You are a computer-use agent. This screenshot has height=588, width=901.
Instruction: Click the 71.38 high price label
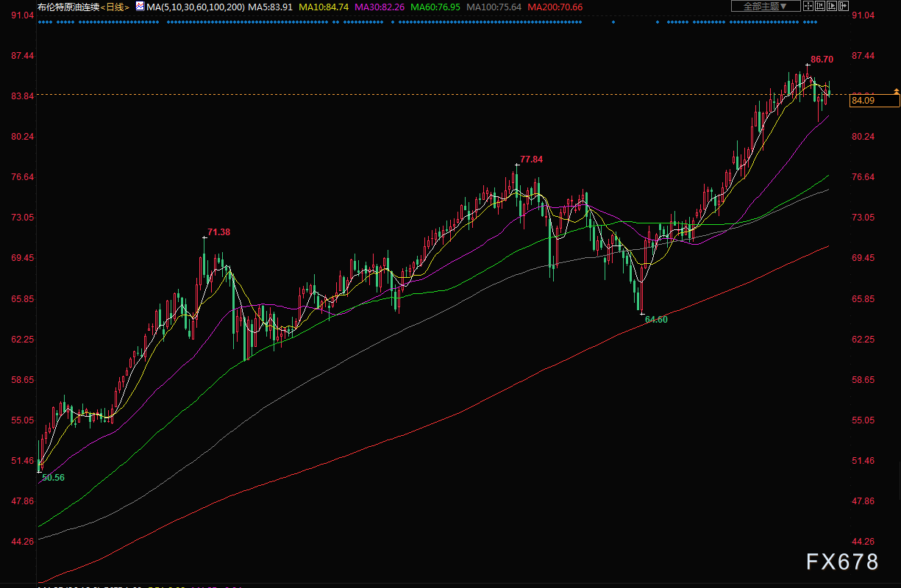(x=218, y=232)
